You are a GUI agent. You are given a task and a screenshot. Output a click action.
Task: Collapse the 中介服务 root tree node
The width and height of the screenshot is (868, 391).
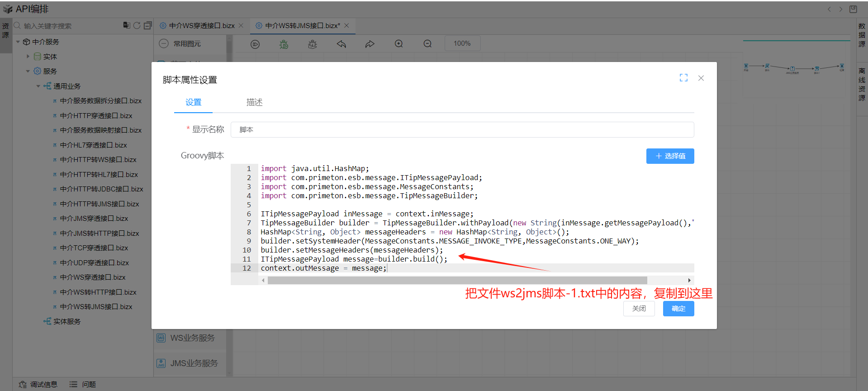18,42
